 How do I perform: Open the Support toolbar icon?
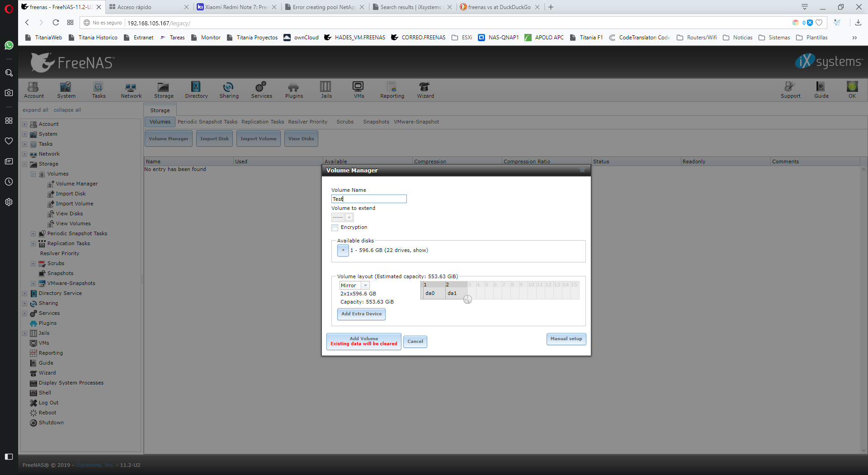click(x=790, y=90)
